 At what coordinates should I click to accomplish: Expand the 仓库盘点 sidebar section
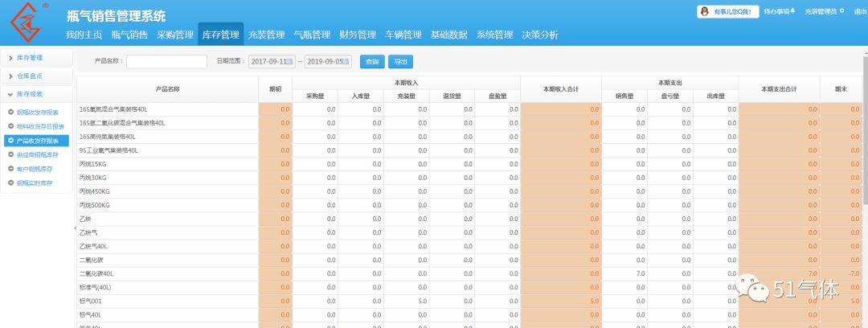coord(36,76)
